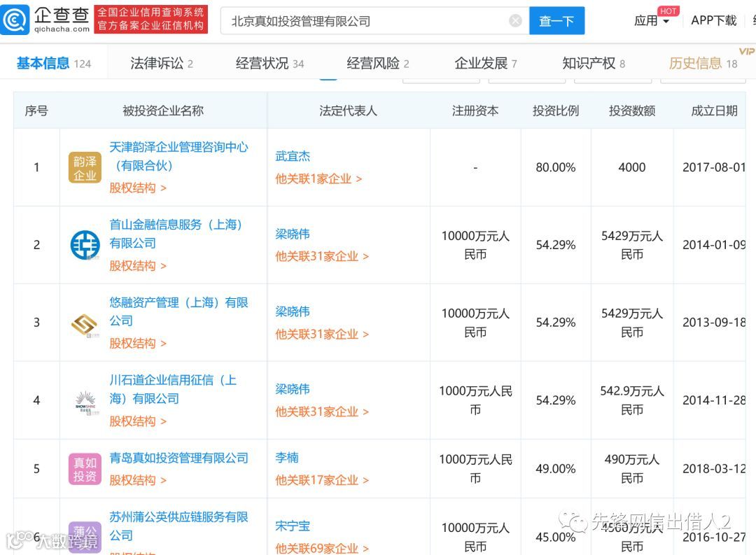
Task: Switch to the 知识产权 tab
Action: (x=594, y=63)
